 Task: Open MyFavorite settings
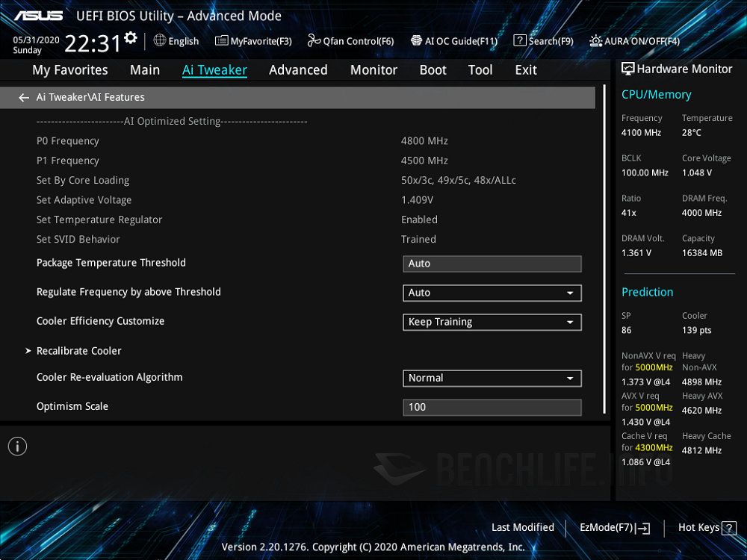coord(253,41)
